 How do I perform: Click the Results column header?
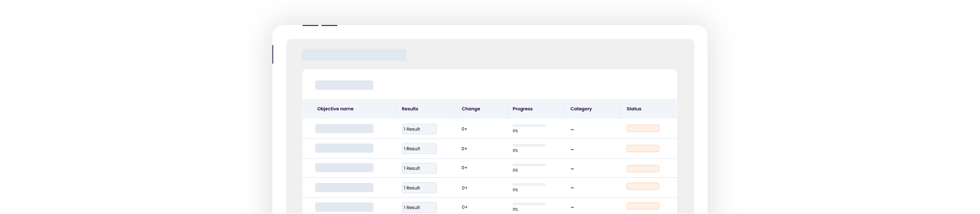pyautogui.click(x=410, y=109)
